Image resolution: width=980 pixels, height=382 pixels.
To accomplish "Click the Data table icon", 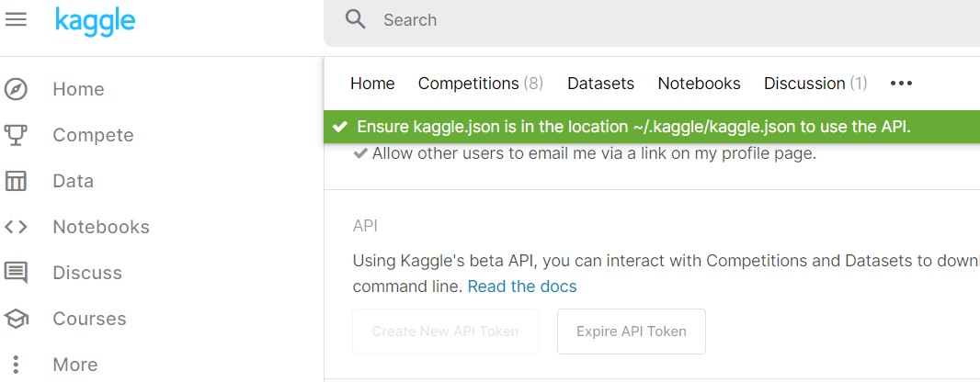I will coord(16,181).
